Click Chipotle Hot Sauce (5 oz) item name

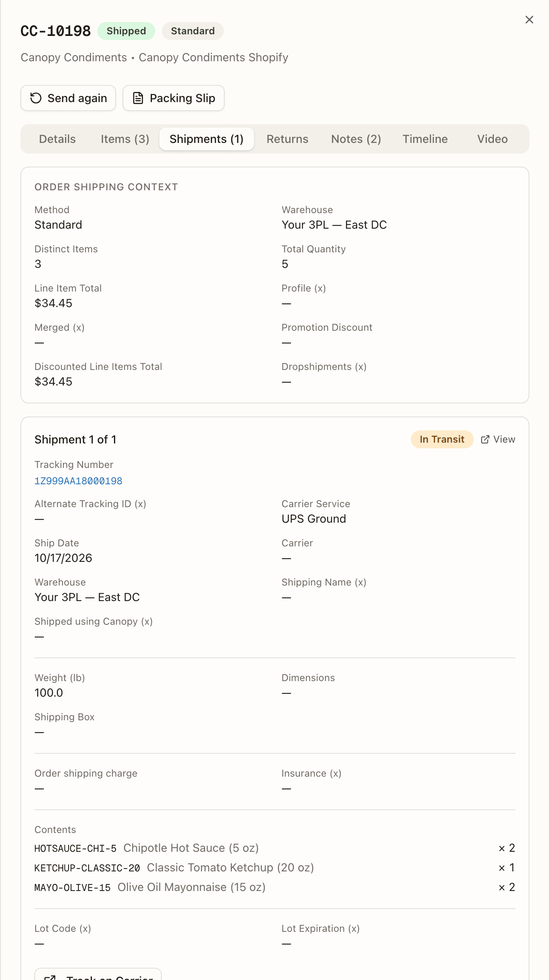point(191,848)
